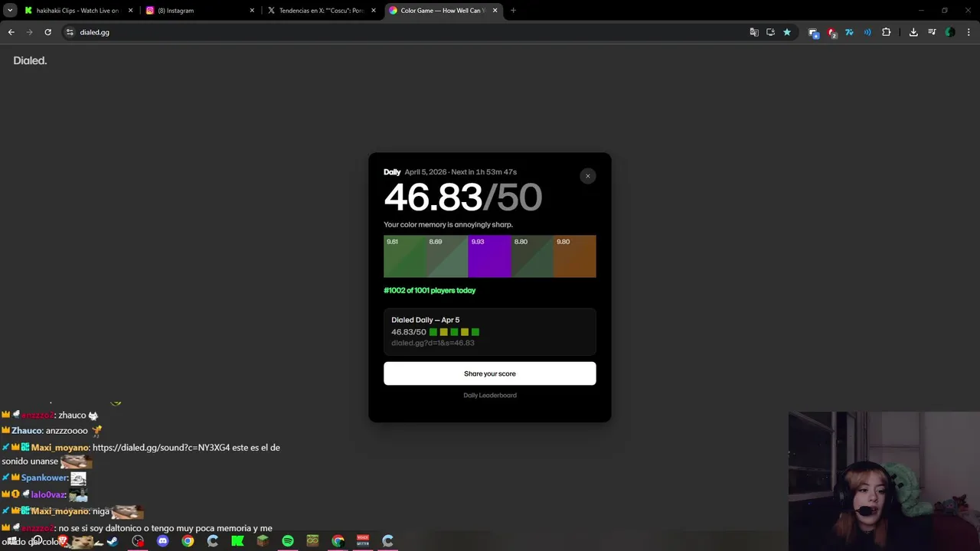
Task: Open Minecraft from the taskbar
Action: pyautogui.click(x=263, y=541)
